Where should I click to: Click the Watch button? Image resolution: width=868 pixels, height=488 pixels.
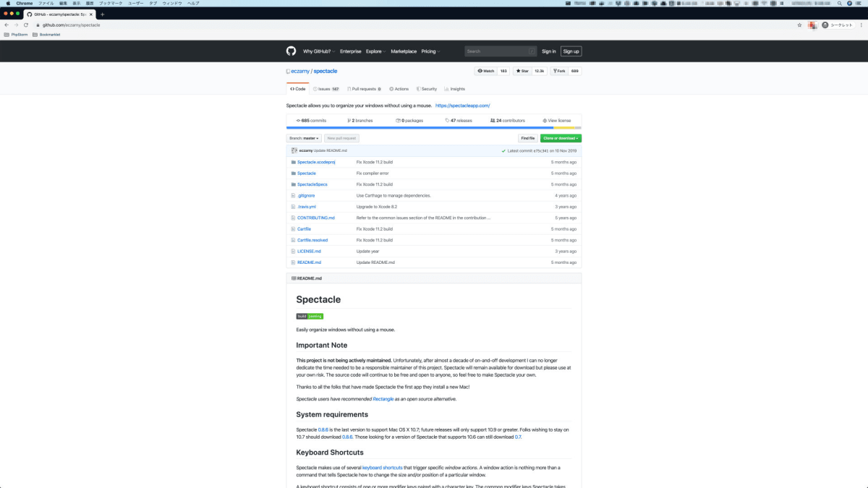tap(485, 71)
